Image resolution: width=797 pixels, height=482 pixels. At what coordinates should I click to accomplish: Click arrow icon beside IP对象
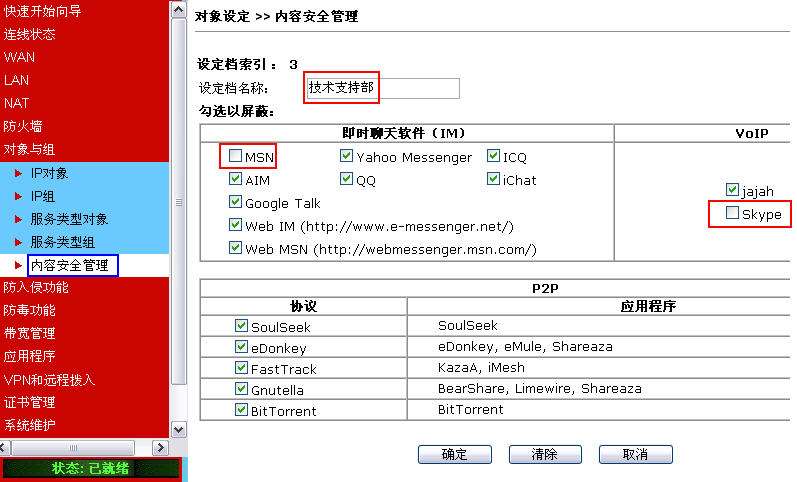tap(18, 173)
